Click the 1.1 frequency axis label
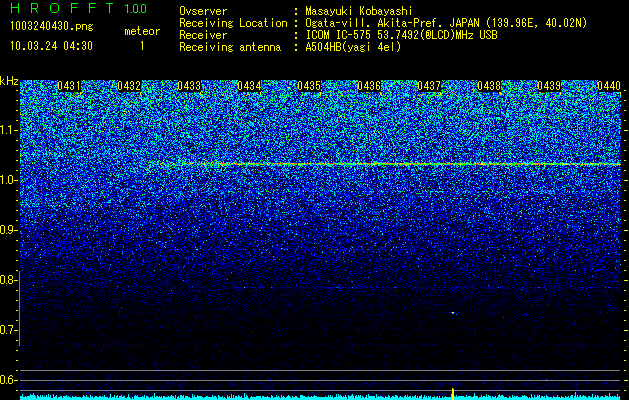 (x=8, y=130)
